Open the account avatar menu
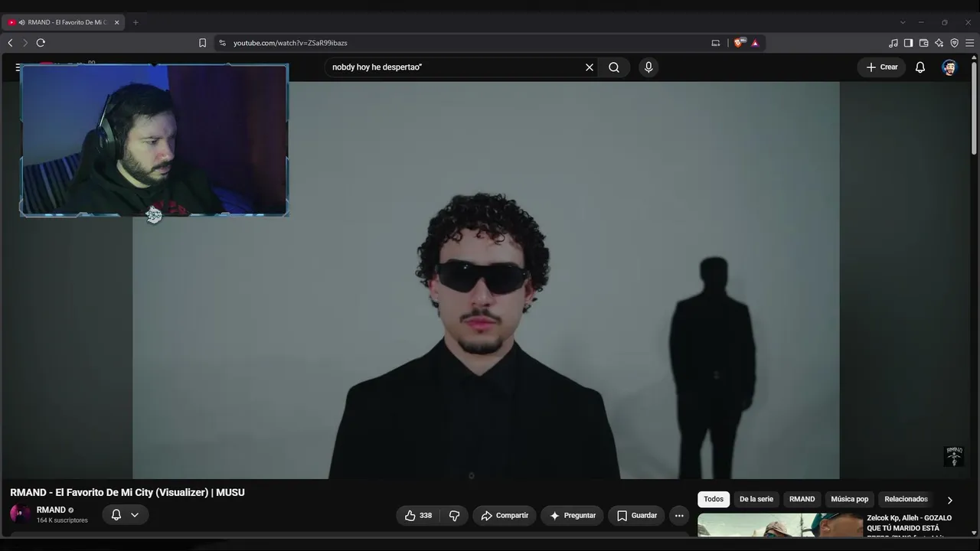Viewport: 980px width, 551px height. [x=949, y=67]
